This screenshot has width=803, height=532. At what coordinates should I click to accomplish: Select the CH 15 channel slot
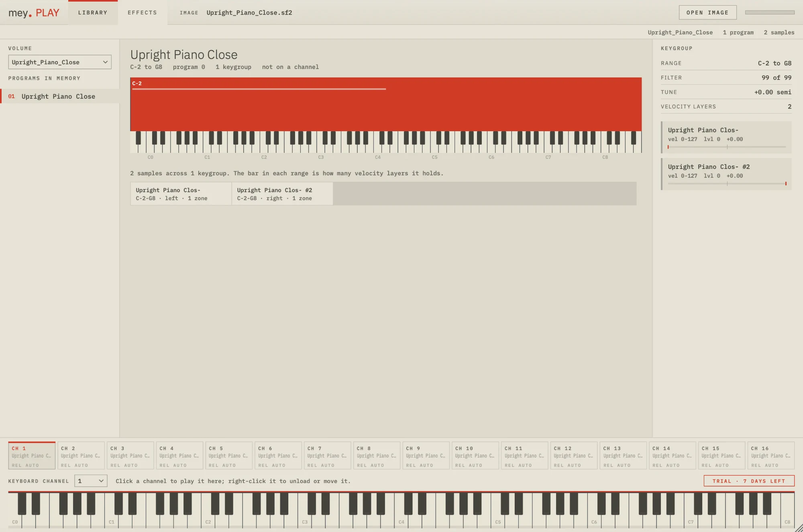[x=722, y=456]
